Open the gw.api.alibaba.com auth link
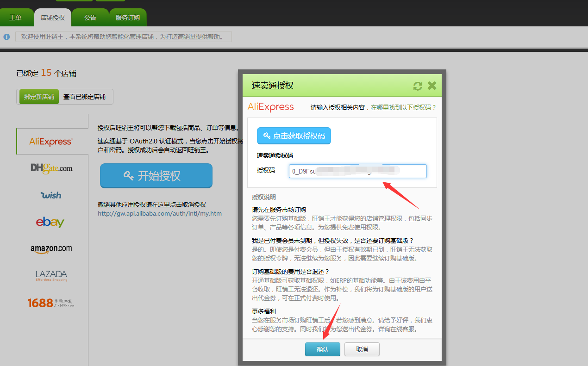 pyautogui.click(x=160, y=213)
